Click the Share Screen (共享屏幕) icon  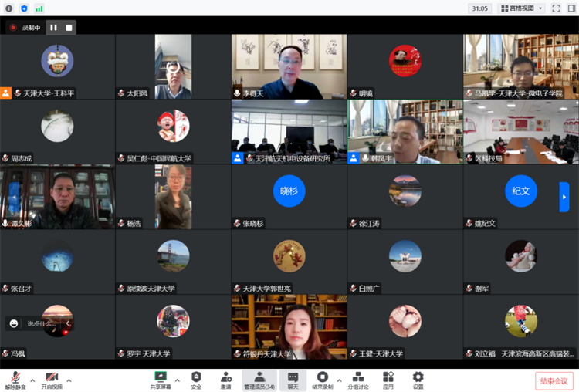[161, 378]
